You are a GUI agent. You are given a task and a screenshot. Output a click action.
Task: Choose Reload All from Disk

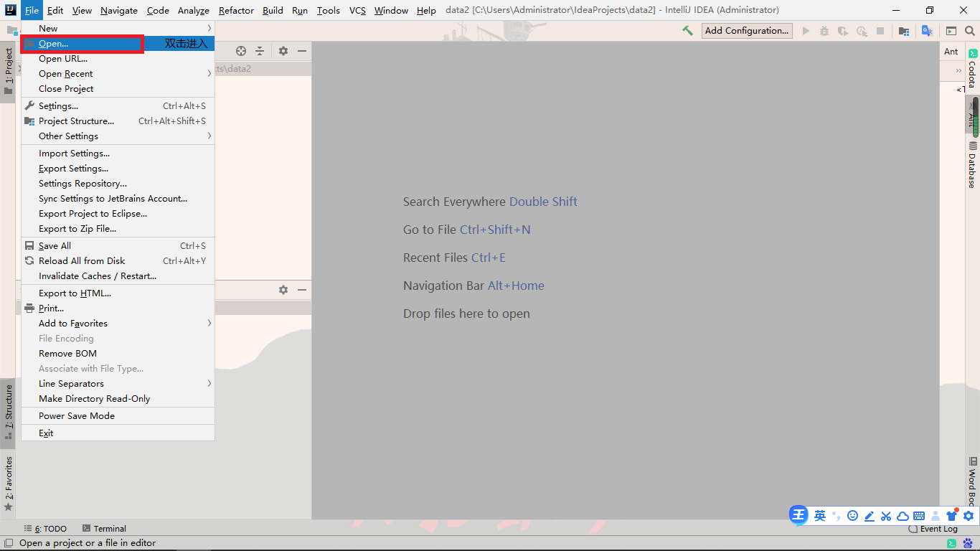click(x=118, y=261)
